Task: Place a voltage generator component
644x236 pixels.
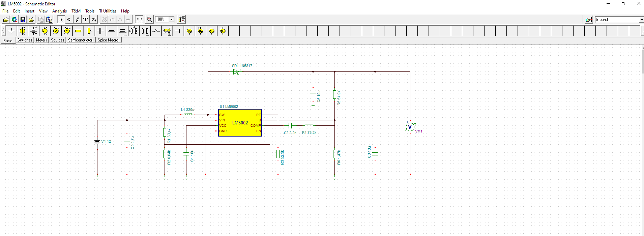Action: click(45, 31)
